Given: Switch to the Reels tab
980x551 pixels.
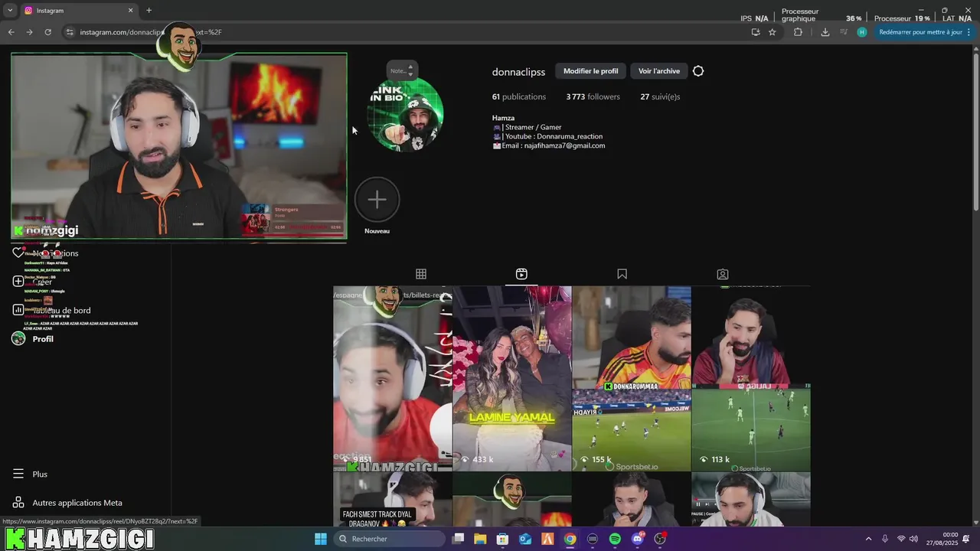Looking at the screenshot, I should [x=521, y=274].
